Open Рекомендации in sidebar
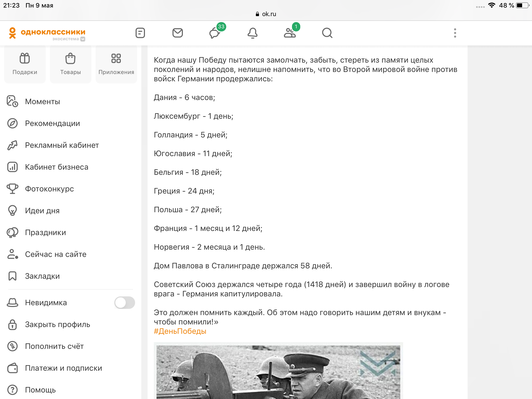This screenshot has height=399, width=532. [52, 123]
